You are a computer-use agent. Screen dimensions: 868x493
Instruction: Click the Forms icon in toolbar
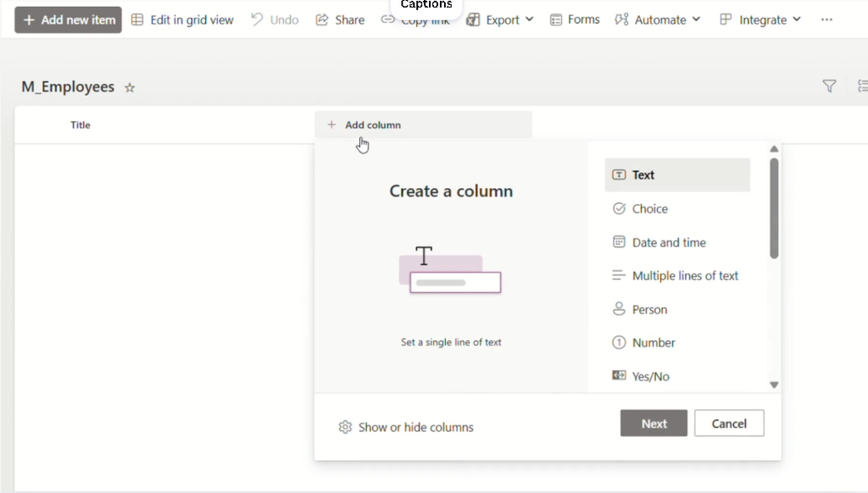556,20
